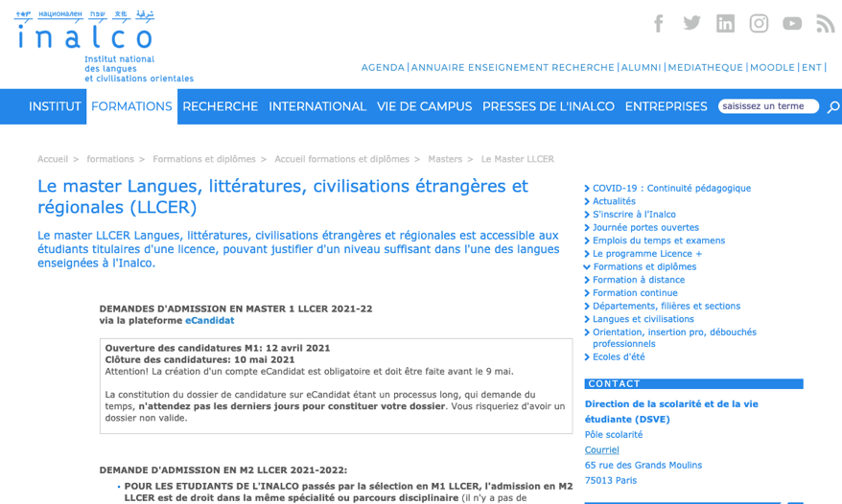Open the Instagram icon in header
The image size is (842, 504).
(x=759, y=24)
